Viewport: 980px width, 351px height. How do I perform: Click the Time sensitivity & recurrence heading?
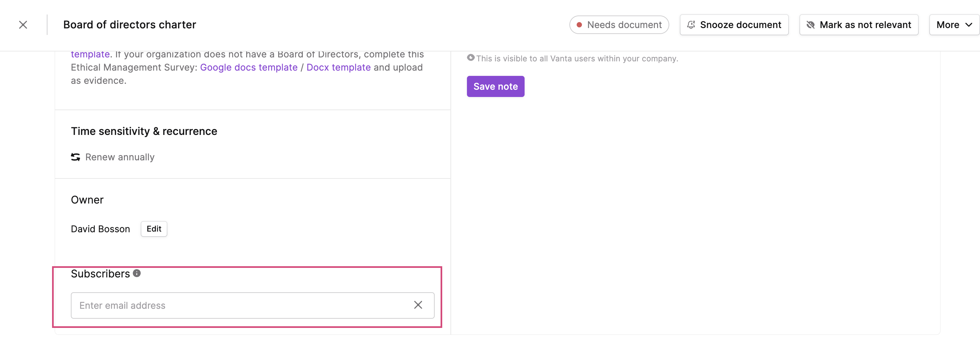[x=144, y=131]
